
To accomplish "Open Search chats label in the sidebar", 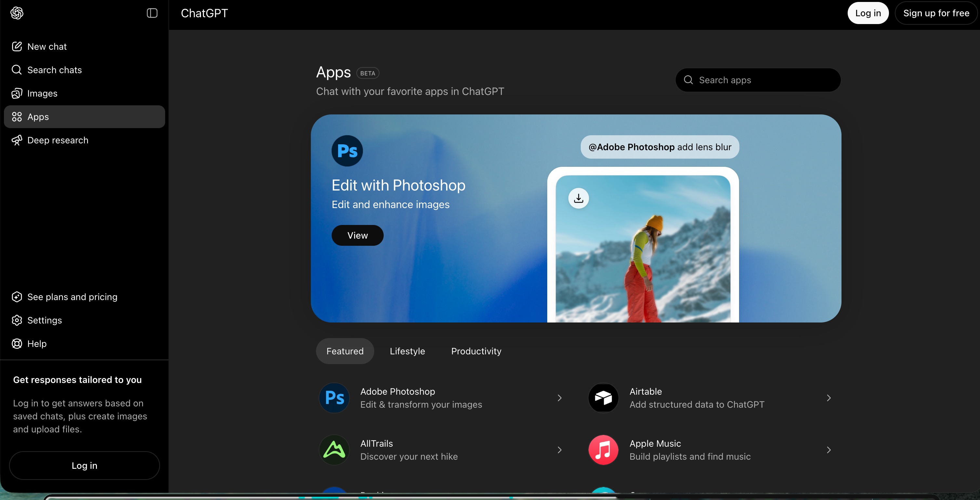I will (x=54, y=70).
